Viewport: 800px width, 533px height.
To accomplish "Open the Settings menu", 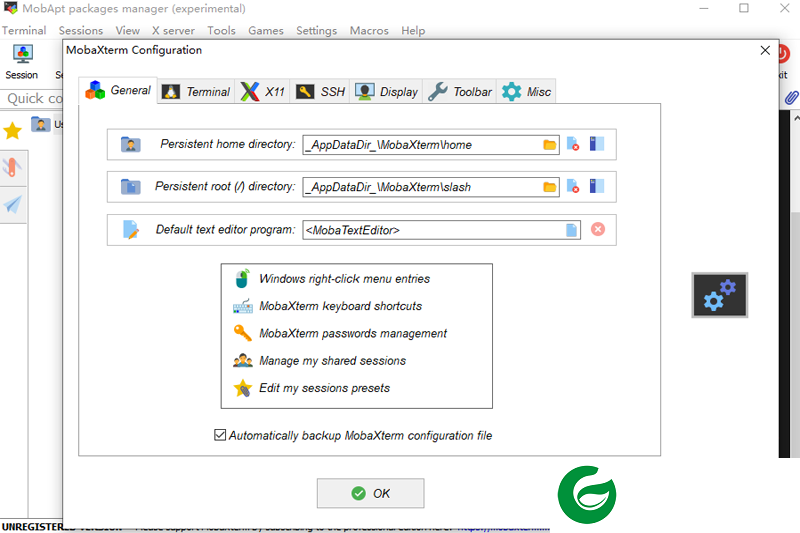I will [316, 31].
